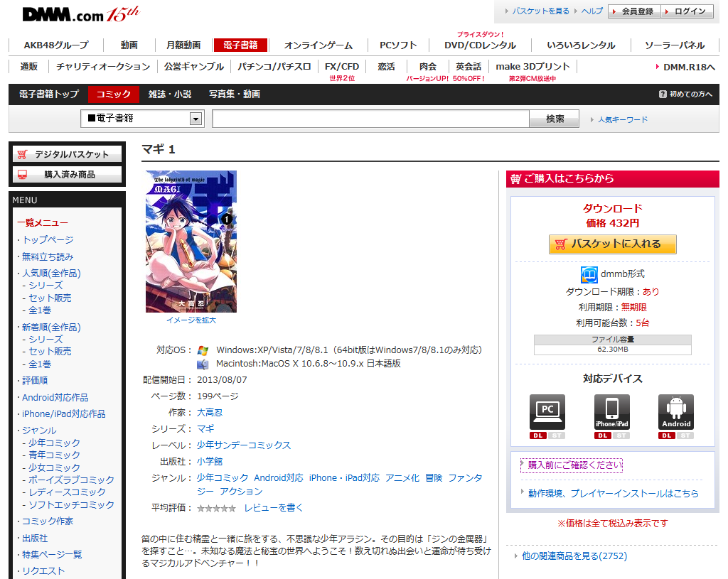728x579 pixels.
Task: Click the ログイン login button
Action: [687, 11]
